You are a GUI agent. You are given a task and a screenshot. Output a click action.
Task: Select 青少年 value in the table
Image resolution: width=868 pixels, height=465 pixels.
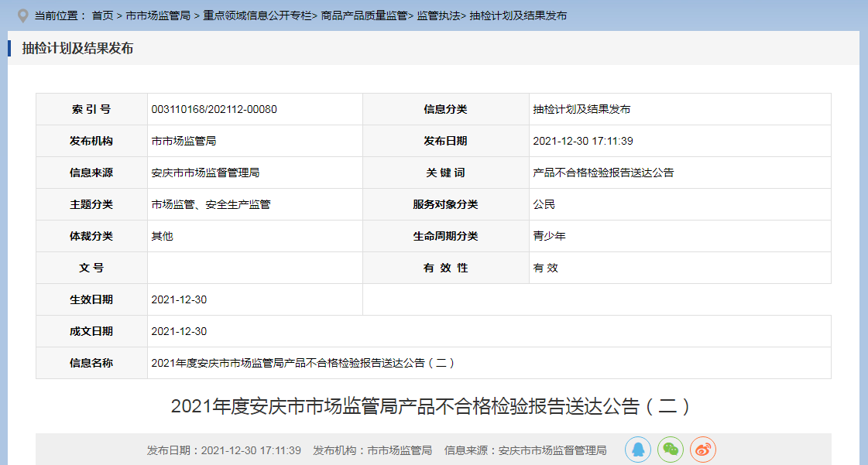[x=549, y=236]
